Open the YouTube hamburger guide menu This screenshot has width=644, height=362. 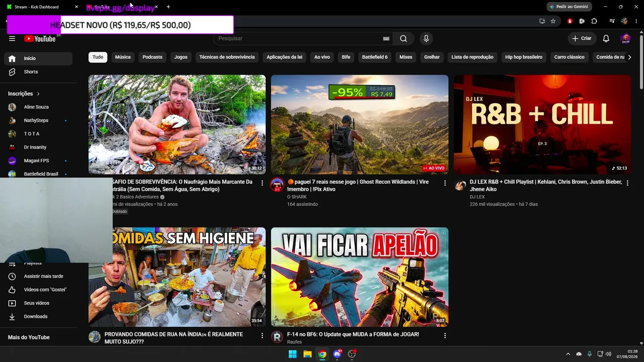coord(12,39)
